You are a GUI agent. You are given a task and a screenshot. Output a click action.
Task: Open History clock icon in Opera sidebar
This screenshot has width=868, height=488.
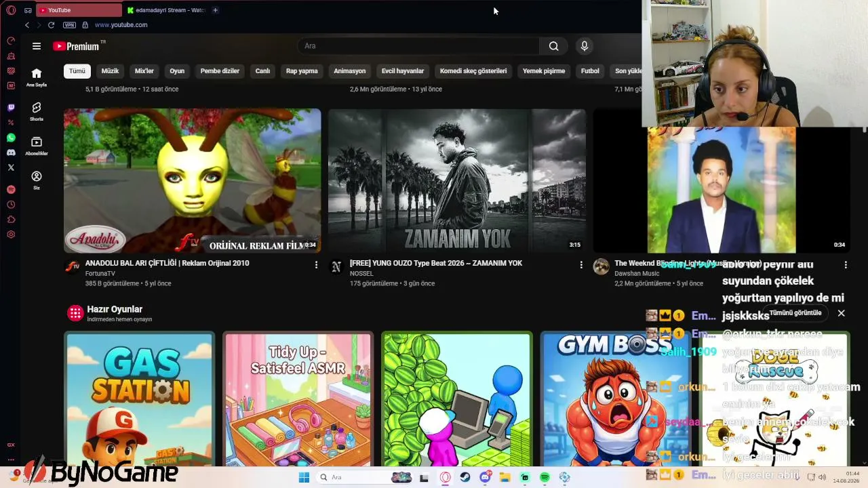point(11,205)
